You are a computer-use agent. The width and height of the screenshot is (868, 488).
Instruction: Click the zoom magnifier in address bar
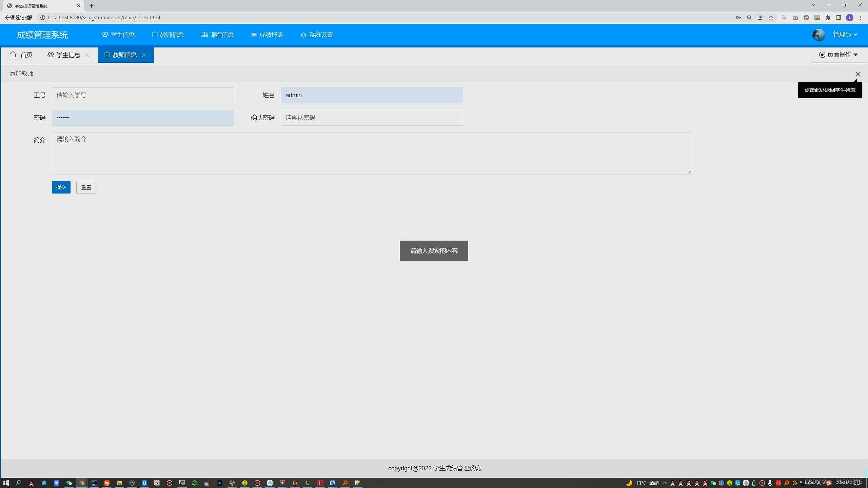(x=749, y=18)
